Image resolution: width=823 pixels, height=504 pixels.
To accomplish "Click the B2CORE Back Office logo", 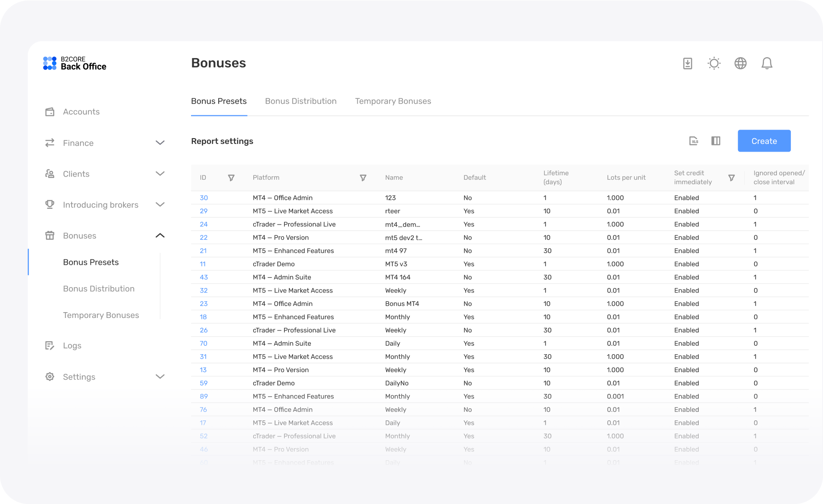I will [x=75, y=63].
